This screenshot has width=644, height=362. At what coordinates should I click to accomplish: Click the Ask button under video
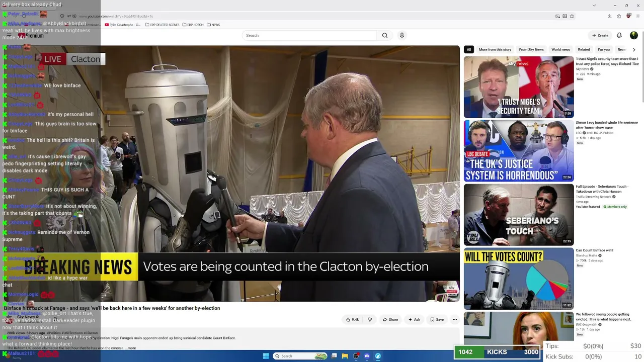414,319
